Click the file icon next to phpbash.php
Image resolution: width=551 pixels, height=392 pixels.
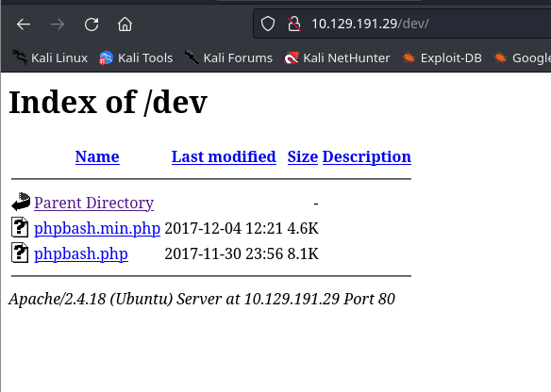[20, 253]
